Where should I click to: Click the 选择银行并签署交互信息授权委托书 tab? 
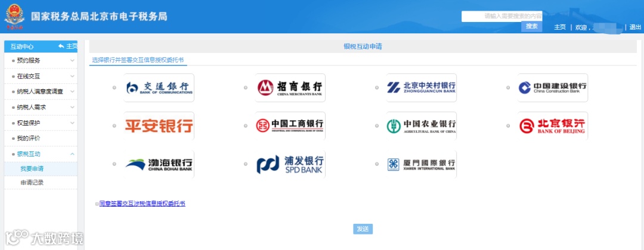pos(138,60)
